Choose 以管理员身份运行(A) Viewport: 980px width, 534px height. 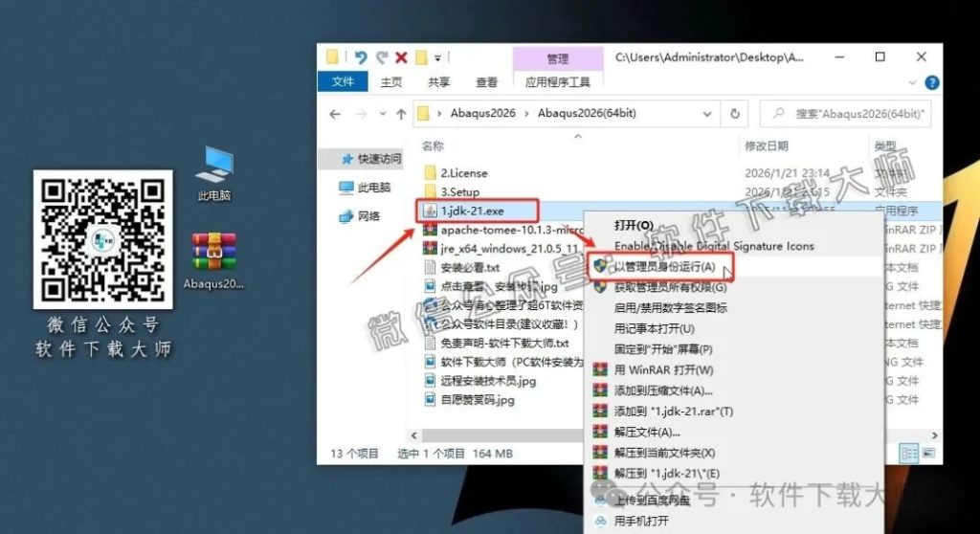[x=664, y=266]
